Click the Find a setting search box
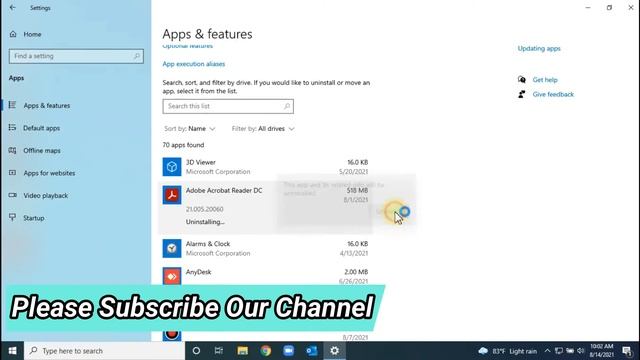 point(76,56)
